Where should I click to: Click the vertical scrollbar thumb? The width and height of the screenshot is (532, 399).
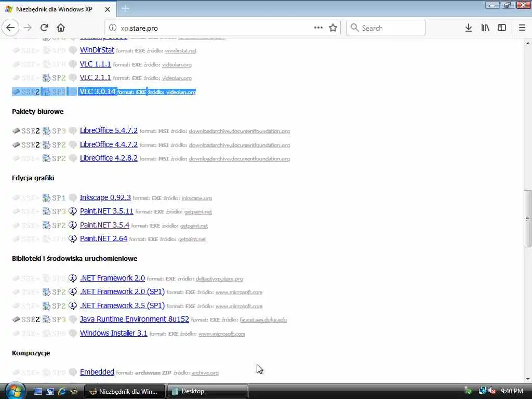[x=527, y=219]
